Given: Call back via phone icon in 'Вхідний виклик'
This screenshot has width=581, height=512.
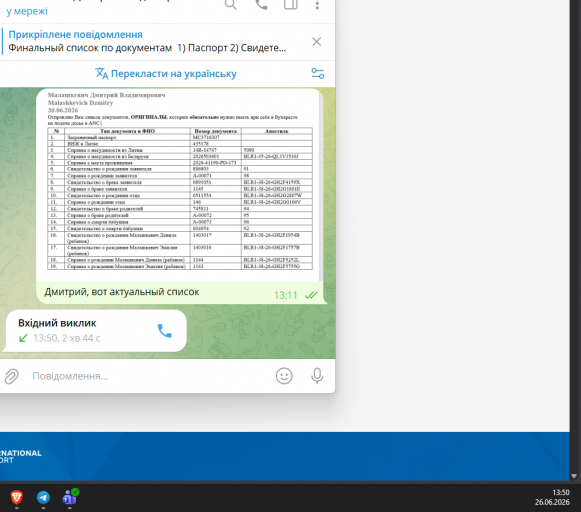Looking at the screenshot, I should (x=165, y=331).
